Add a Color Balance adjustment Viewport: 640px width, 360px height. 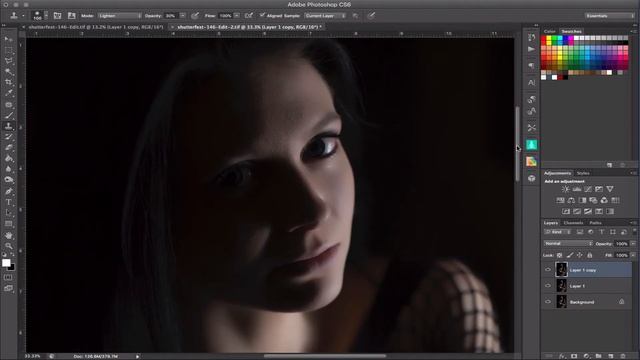pyautogui.click(x=571, y=200)
